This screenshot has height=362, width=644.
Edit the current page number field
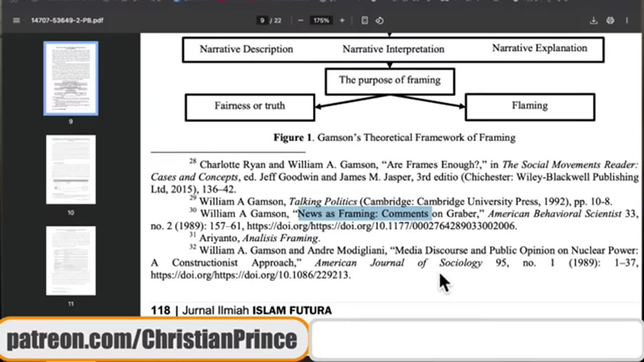click(262, 21)
